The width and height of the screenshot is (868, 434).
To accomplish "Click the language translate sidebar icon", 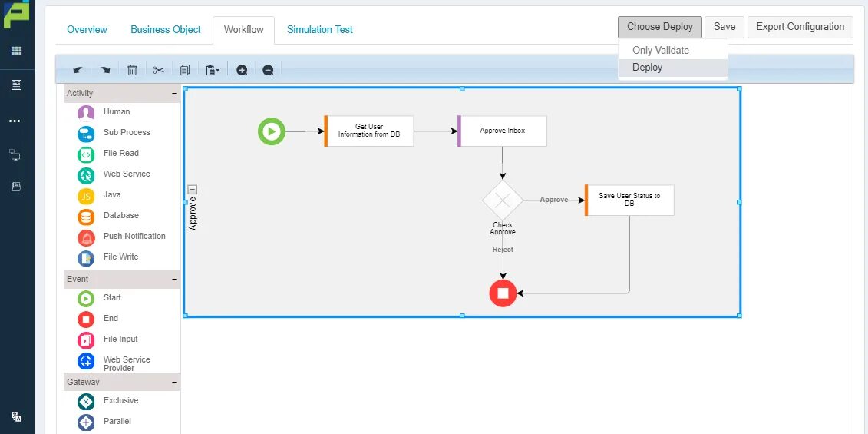I will 17,417.
